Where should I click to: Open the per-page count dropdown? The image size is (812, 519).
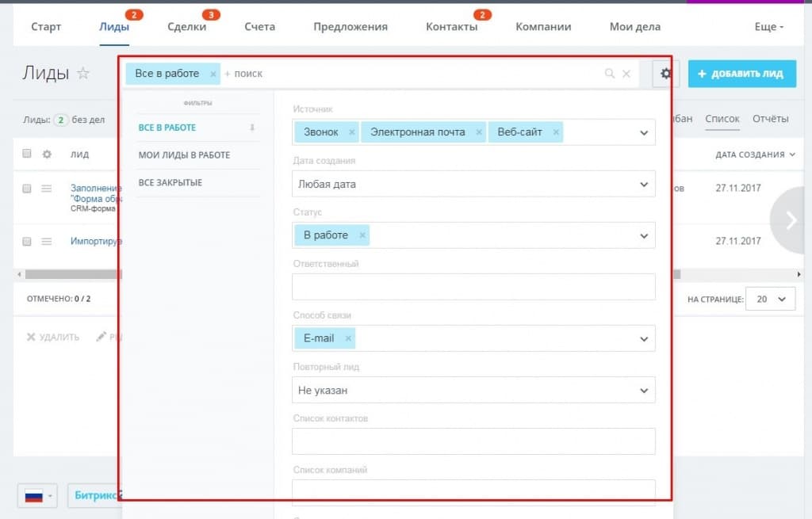pyautogui.click(x=771, y=299)
